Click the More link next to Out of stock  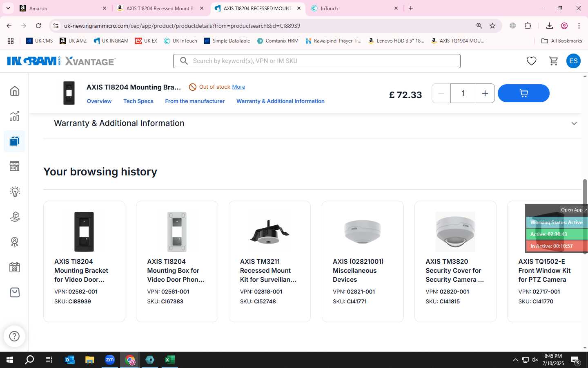(x=238, y=87)
